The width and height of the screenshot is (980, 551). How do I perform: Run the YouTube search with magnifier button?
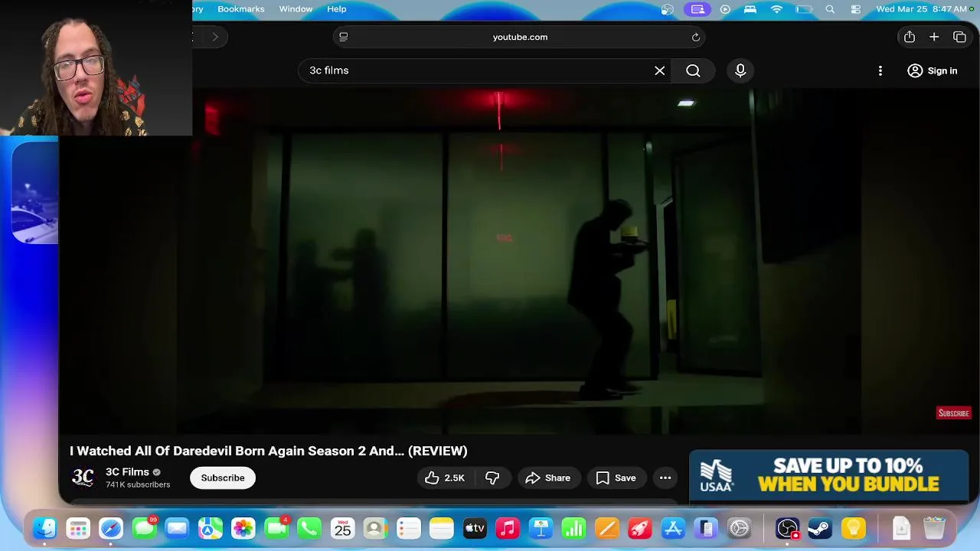click(x=693, y=70)
